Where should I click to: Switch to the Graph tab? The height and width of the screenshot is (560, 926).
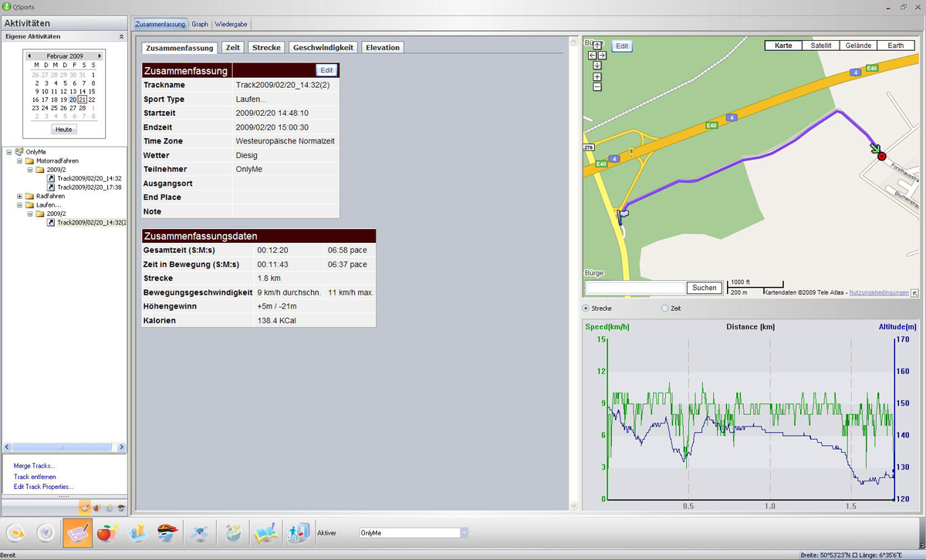(200, 25)
